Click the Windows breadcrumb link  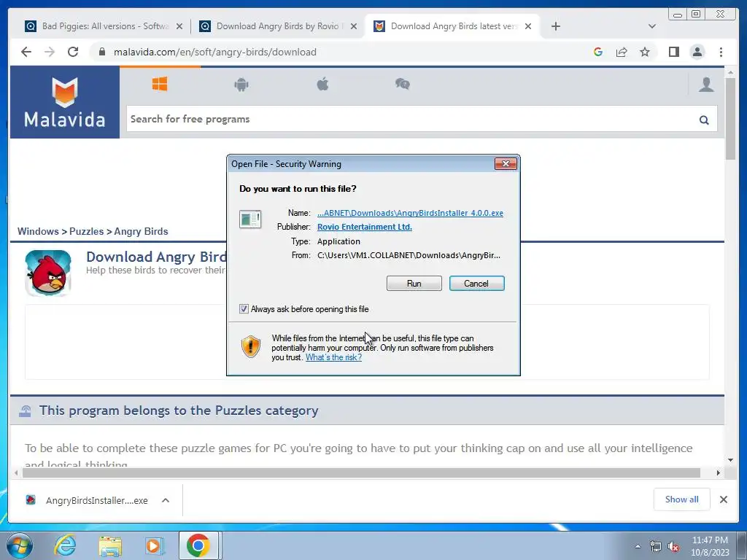coord(38,231)
